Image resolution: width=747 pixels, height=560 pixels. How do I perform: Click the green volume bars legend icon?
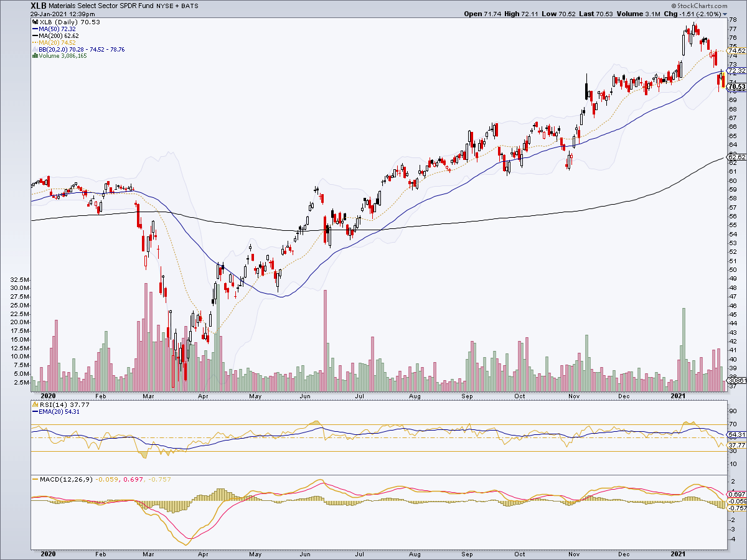(34, 56)
